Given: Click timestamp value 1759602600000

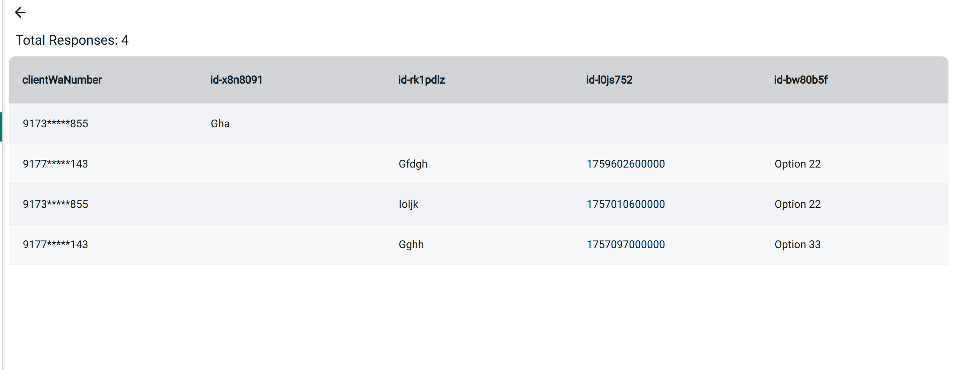Looking at the screenshot, I should pos(626,164).
